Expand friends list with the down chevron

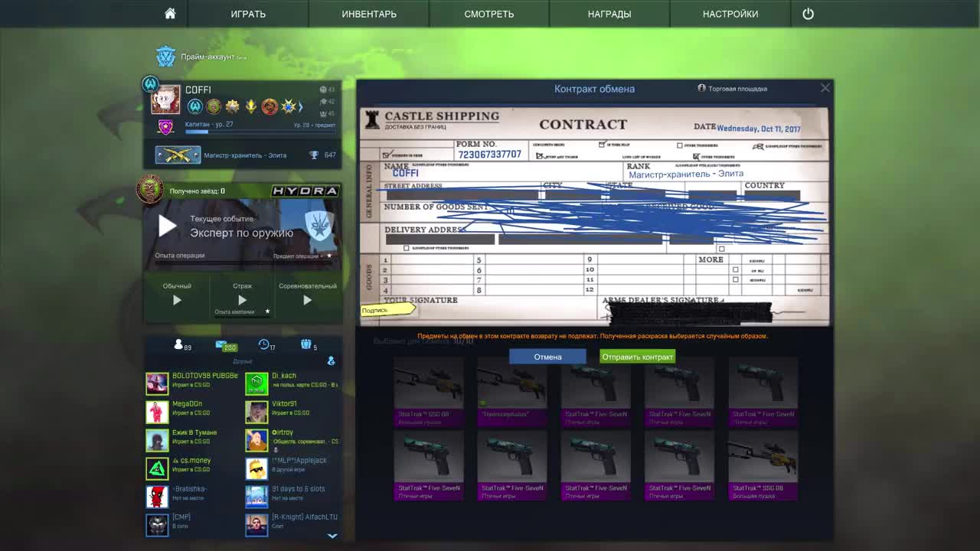point(332,536)
